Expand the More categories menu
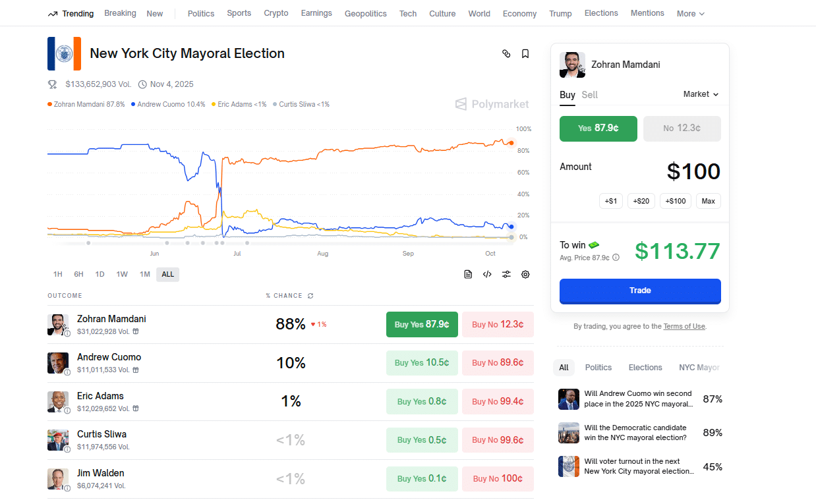The image size is (816, 504). pos(690,14)
